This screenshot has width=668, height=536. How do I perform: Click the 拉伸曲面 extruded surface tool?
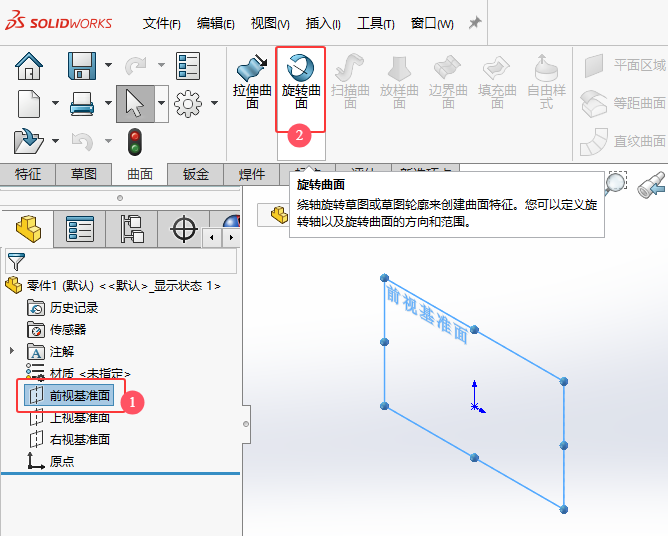(252, 81)
